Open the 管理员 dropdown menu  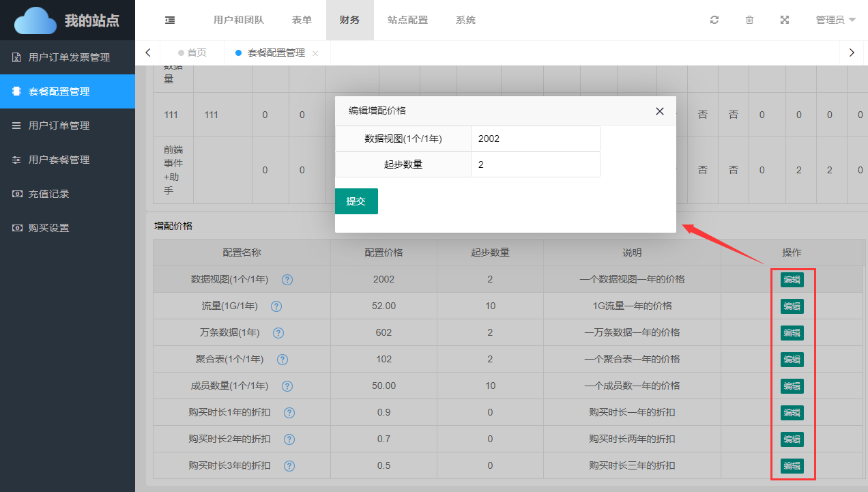click(x=835, y=20)
